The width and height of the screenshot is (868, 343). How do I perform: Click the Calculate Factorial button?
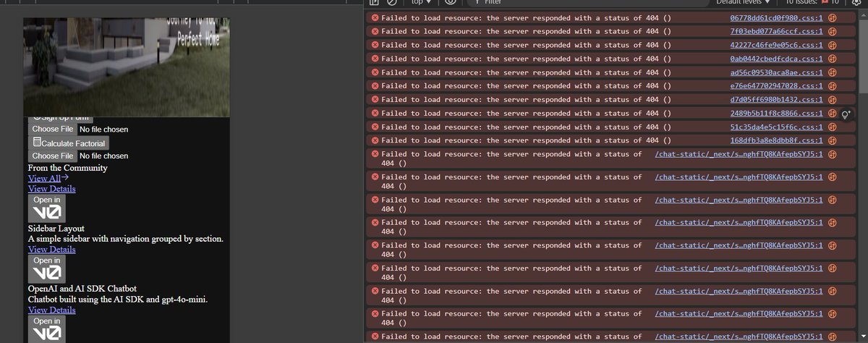click(x=68, y=143)
